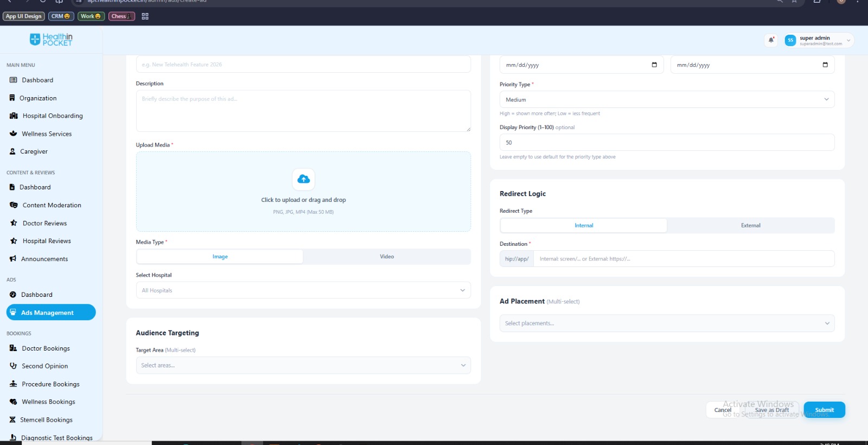This screenshot has height=445, width=868.
Task: Click the media upload drop zone
Action: 303,192
